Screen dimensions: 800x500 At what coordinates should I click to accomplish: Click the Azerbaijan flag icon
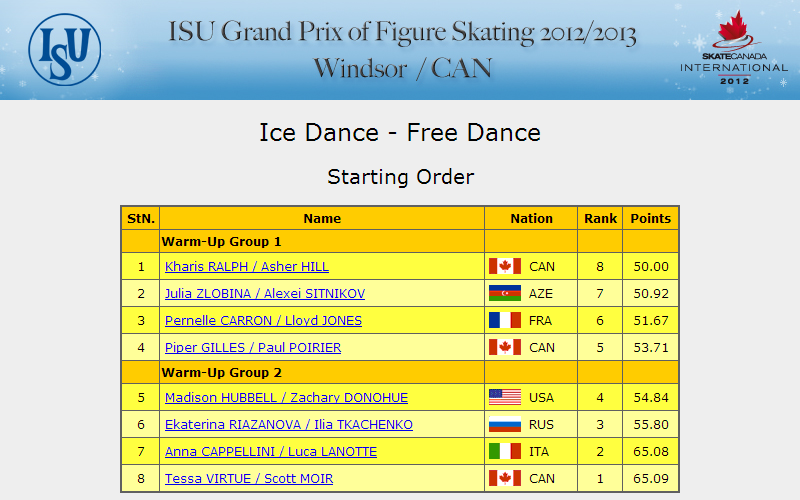505,293
